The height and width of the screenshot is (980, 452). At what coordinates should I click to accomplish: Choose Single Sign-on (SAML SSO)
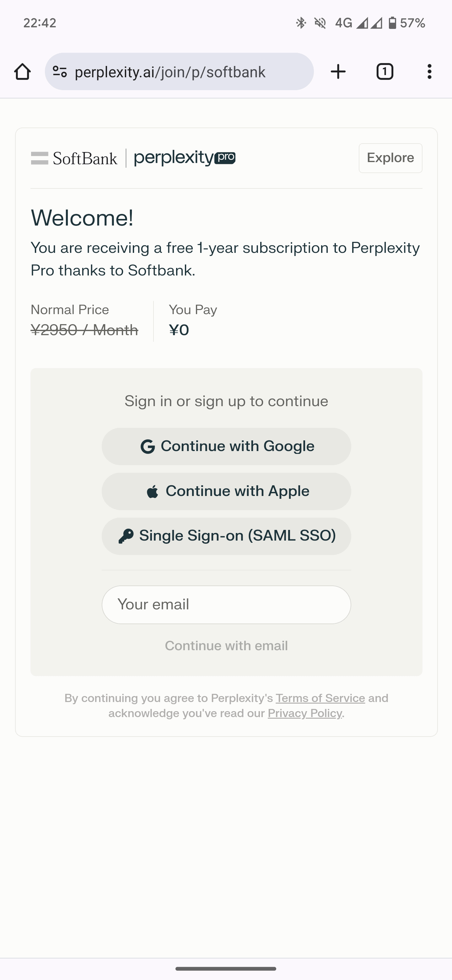click(226, 536)
